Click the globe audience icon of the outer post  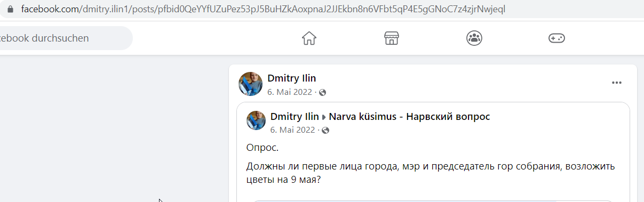[322, 92]
